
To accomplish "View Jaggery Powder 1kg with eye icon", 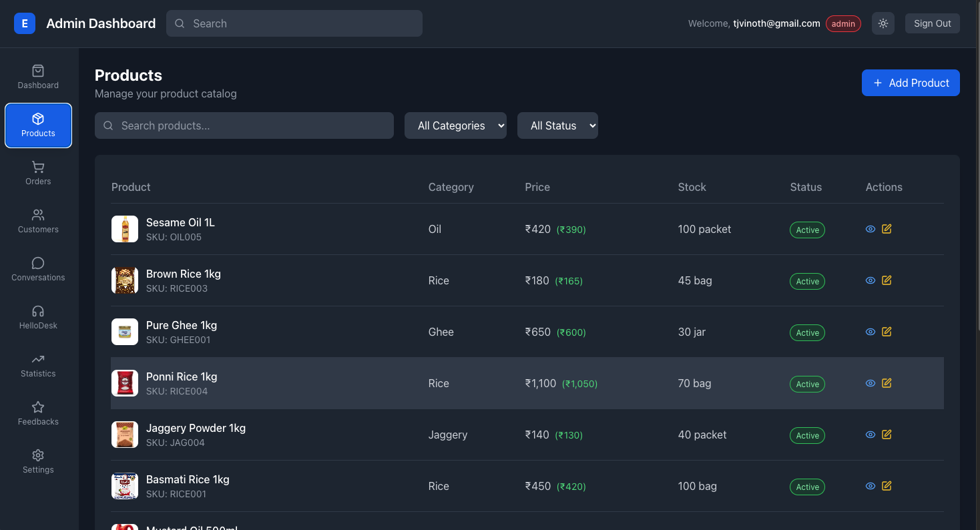I will [x=871, y=435].
